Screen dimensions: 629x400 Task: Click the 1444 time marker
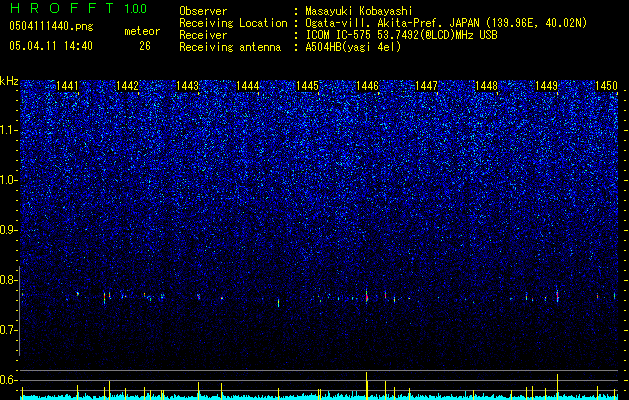248,85
